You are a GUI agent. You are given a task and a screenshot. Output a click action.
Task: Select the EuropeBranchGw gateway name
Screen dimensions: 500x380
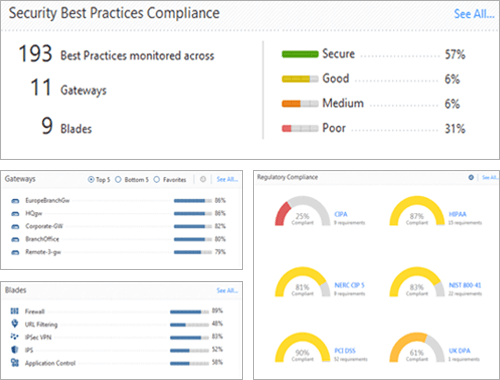point(47,200)
